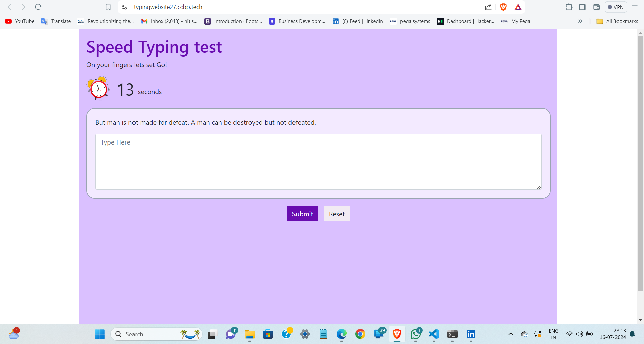Open the Translate bookmark
Screen dimensions: 644x344
(56, 21)
